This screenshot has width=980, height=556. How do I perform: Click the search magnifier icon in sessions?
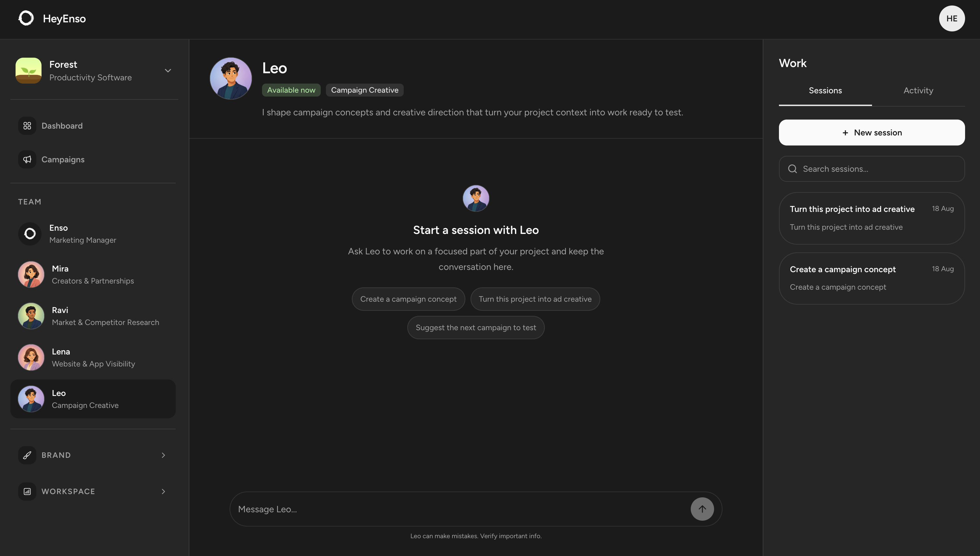click(793, 169)
